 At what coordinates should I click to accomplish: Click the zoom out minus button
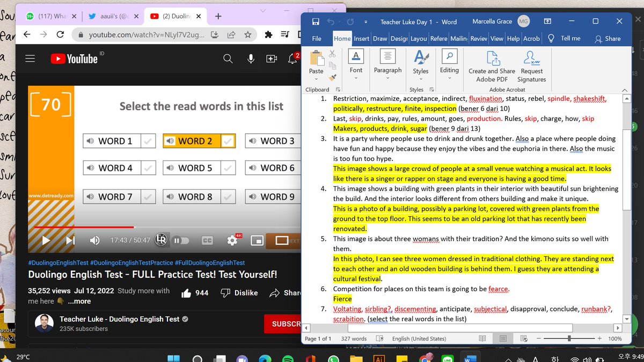coord(538,339)
